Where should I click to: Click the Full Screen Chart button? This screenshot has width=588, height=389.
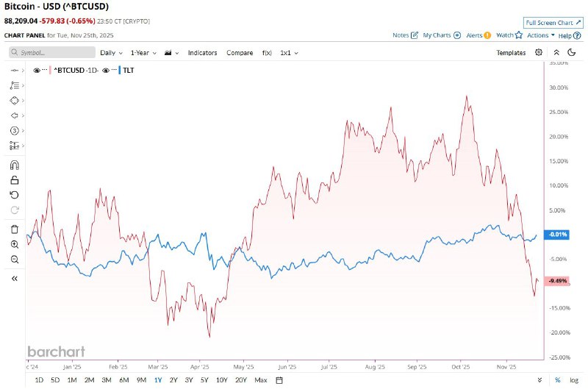click(x=553, y=24)
